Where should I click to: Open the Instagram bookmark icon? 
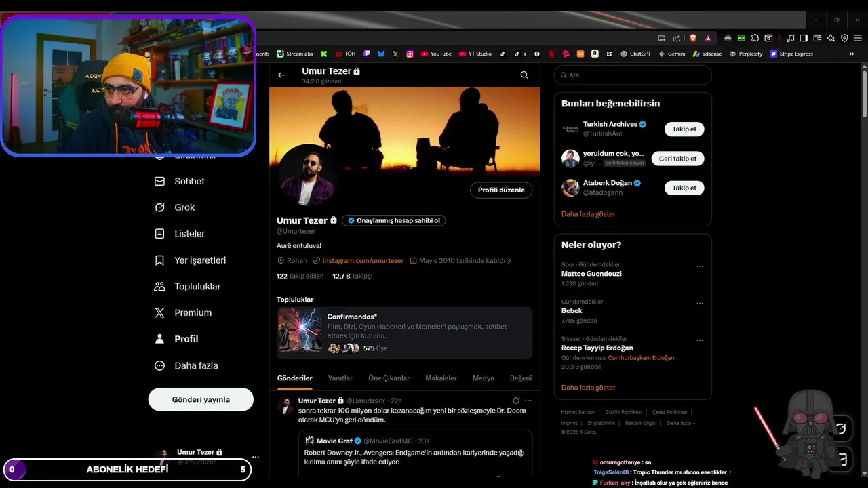410,54
